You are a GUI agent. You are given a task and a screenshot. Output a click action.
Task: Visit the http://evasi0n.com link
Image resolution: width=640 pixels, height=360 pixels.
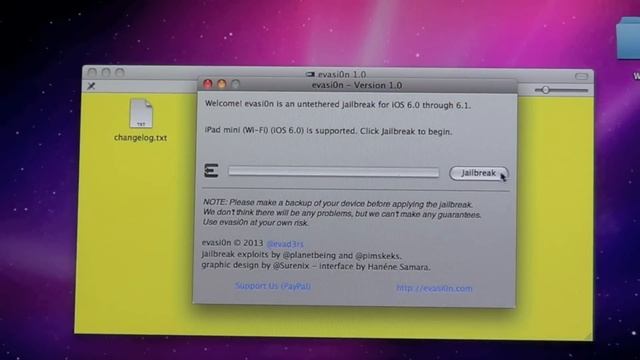point(434,288)
